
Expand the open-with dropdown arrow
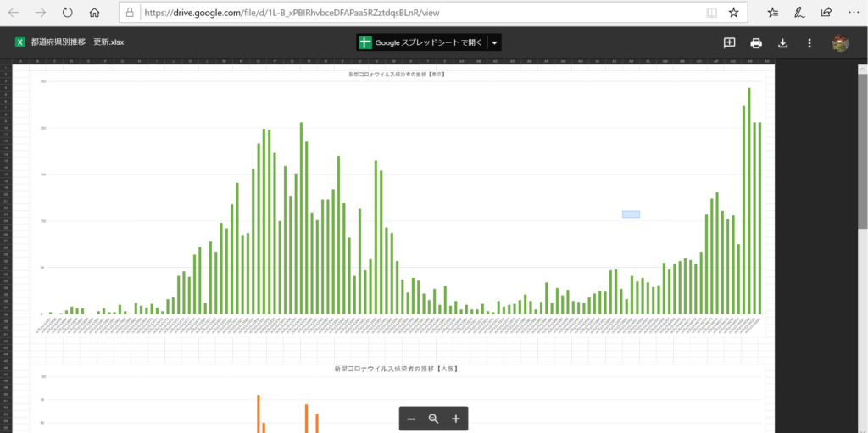(495, 42)
